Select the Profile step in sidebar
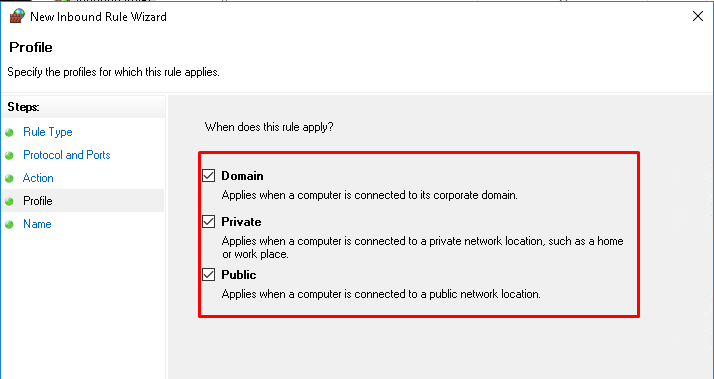This screenshot has height=379, width=714. pos(38,201)
